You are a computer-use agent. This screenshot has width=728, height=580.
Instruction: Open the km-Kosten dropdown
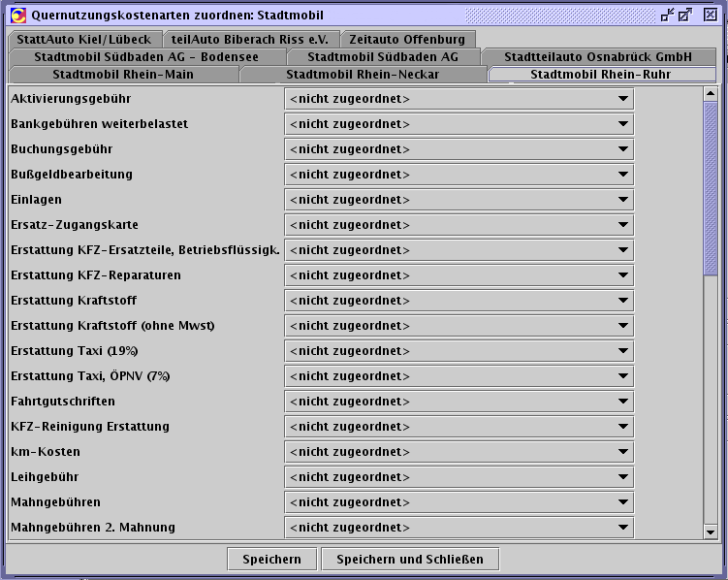point(459,451)
